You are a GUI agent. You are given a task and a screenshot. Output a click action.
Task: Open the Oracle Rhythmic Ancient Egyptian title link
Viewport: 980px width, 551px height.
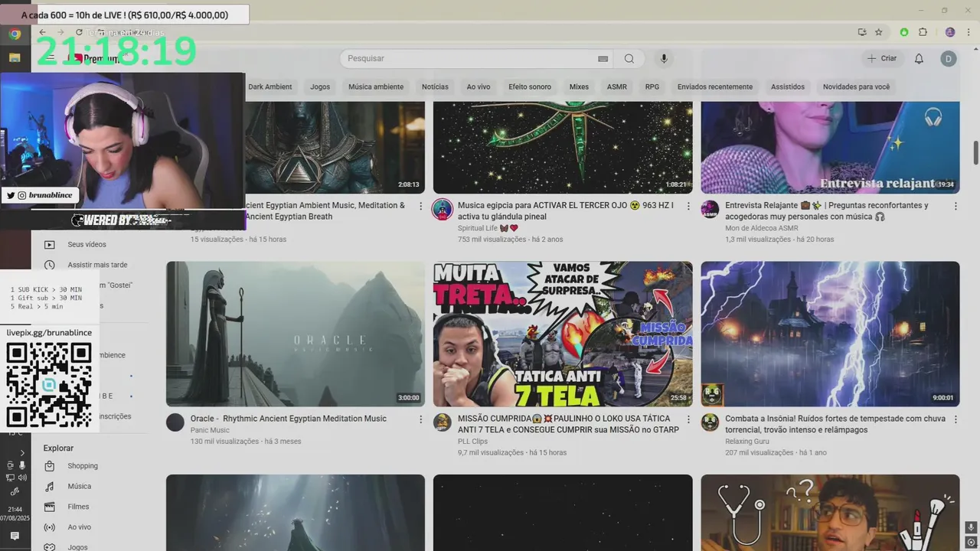coord(289,419)
